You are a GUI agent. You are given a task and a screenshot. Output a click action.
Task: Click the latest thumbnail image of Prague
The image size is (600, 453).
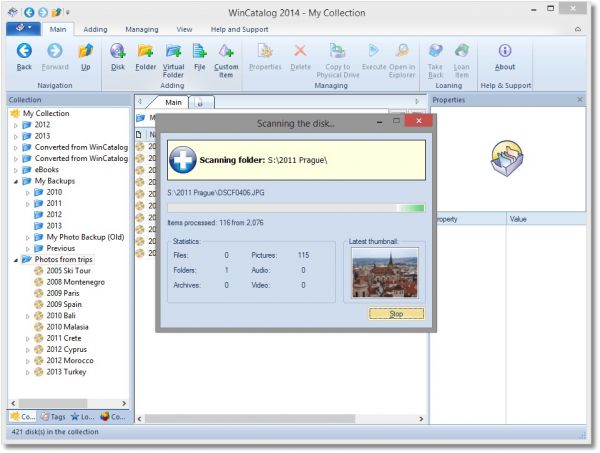click(x=385, y=274)
